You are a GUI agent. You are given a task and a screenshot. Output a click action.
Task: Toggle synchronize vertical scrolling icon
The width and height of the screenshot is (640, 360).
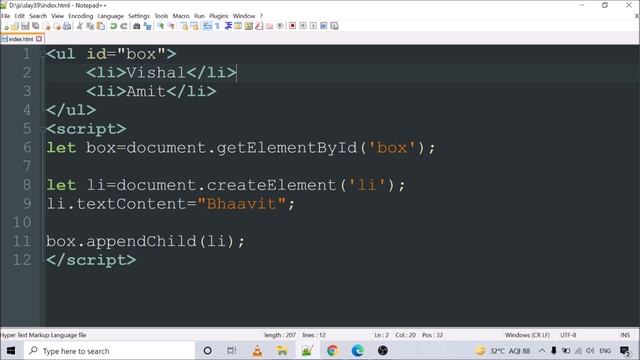pos(184,26)
